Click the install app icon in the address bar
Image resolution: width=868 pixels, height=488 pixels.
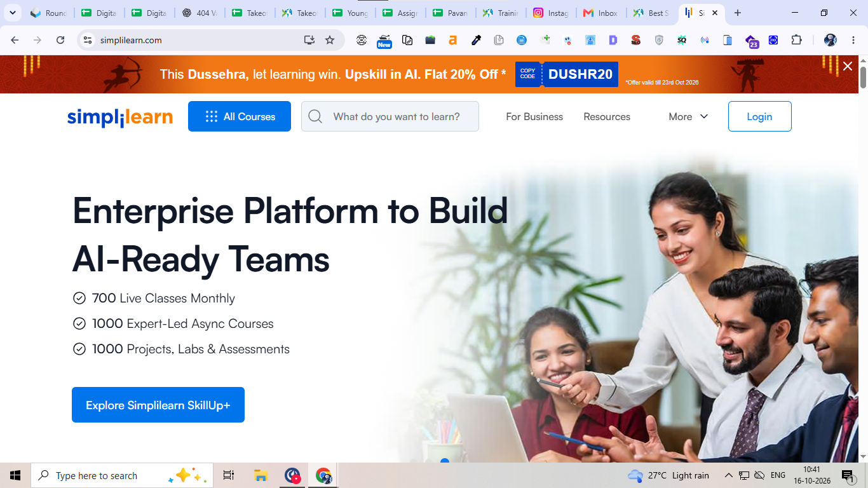click(309, 40)
